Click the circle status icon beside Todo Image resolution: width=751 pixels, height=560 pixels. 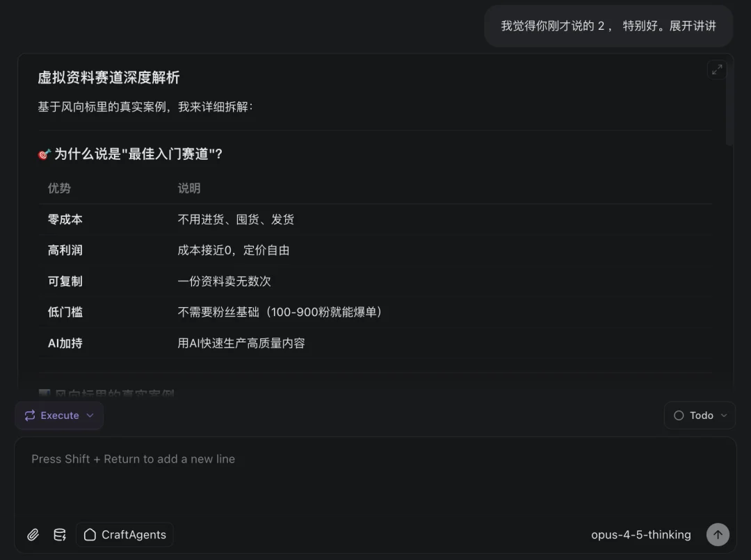coord(678,415)
